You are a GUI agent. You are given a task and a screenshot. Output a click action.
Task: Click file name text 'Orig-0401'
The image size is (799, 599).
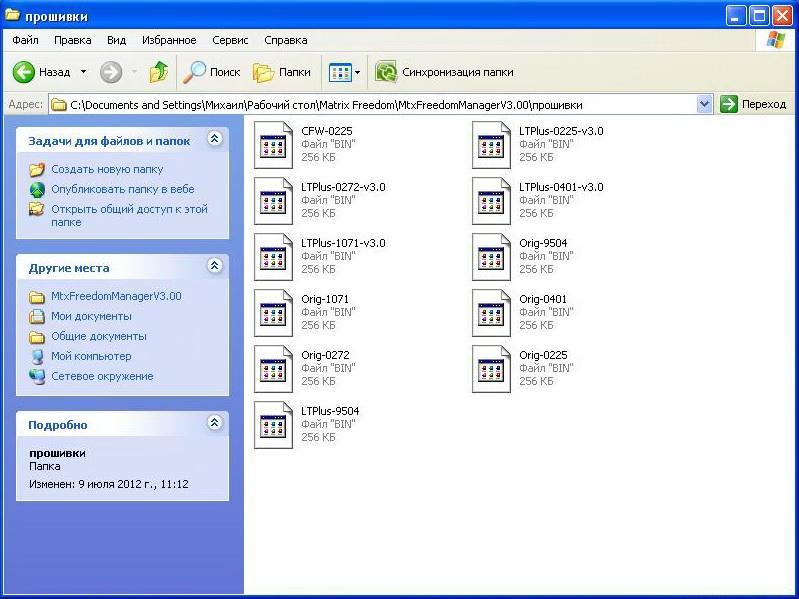[543, 299]
